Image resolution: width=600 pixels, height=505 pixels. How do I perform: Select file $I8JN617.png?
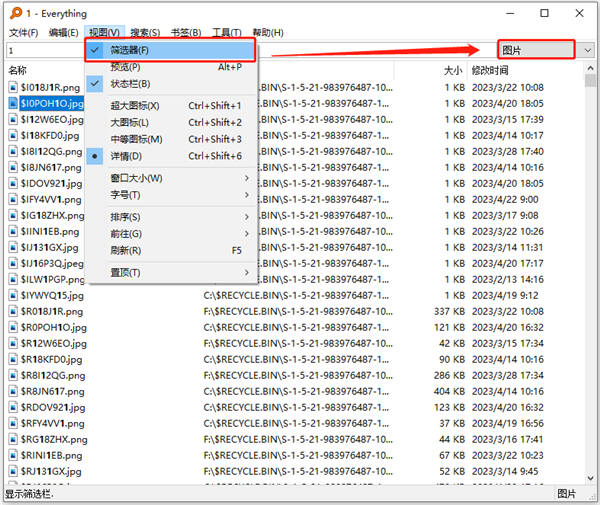pyautogui.click(x=51, y=168)
